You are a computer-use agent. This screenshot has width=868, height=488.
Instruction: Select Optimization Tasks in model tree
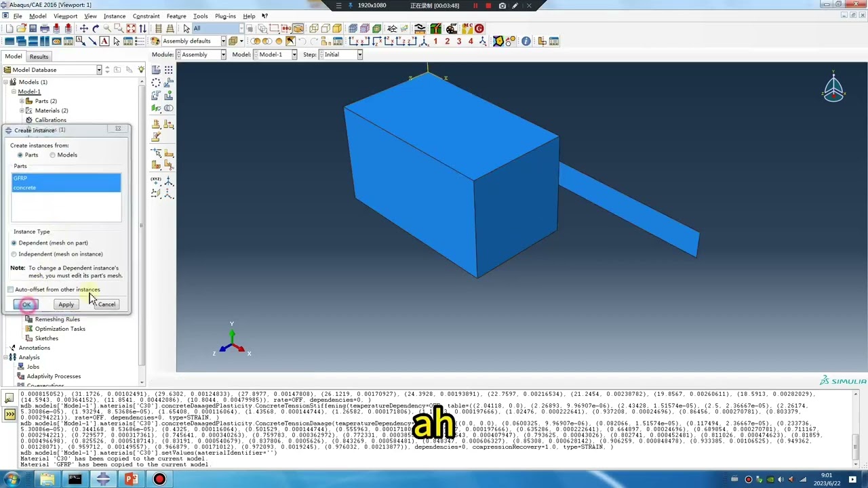click(60, 329)
